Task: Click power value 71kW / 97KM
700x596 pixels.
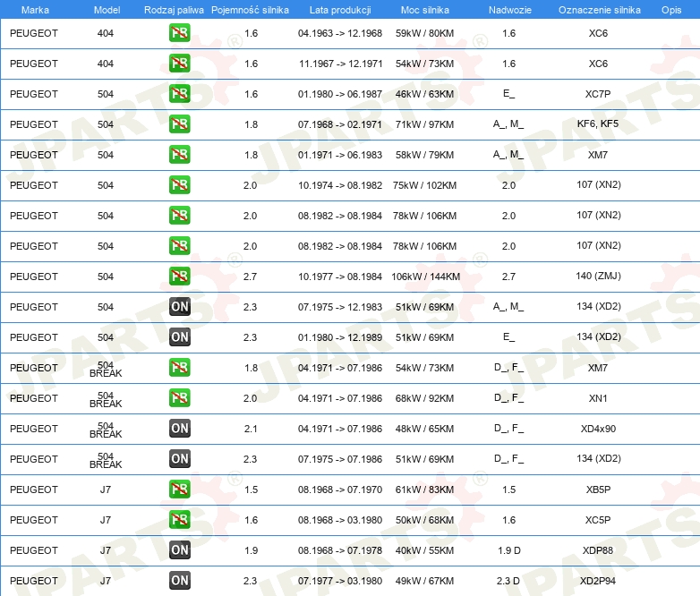Action: 424,124
